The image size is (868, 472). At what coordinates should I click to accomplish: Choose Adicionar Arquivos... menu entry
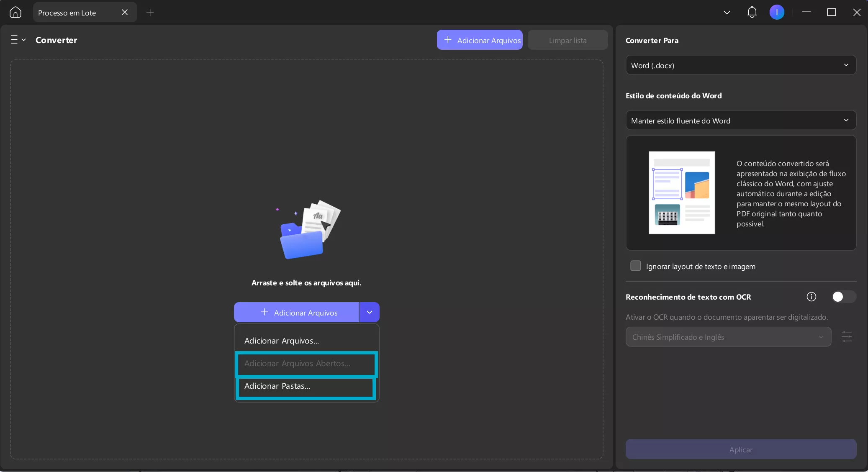tap(281, 341)
